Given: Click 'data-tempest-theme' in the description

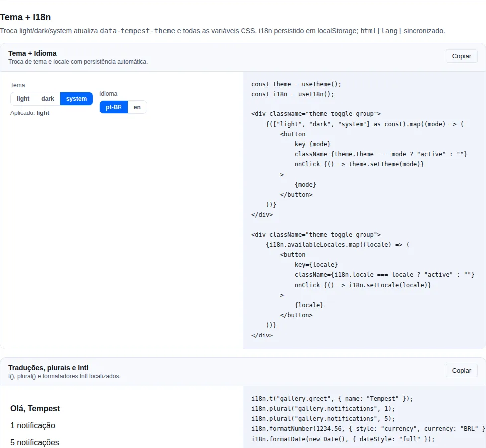Looking at the screenshot, I should (x=137, y=31).
